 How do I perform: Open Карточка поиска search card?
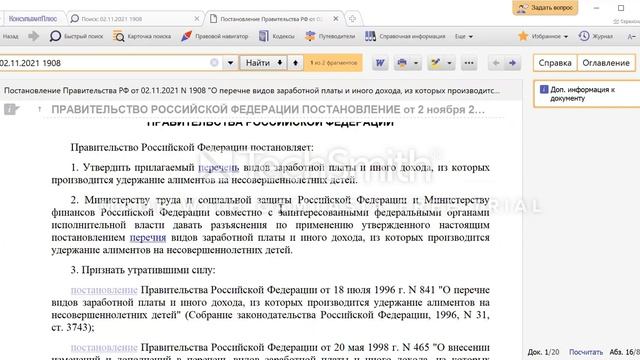click(142, 36)
